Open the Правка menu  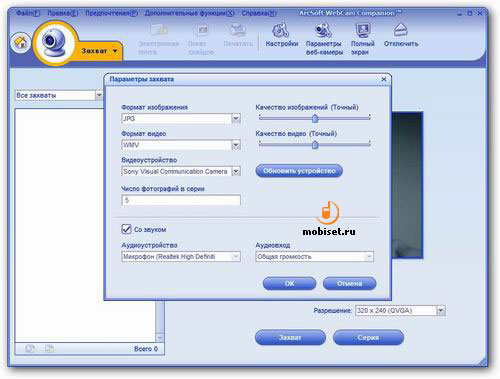coord(63,13)
